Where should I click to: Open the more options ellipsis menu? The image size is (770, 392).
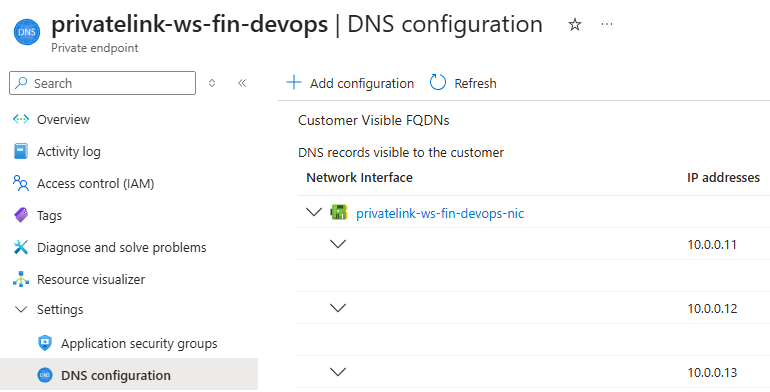click(x=607, y=24)
